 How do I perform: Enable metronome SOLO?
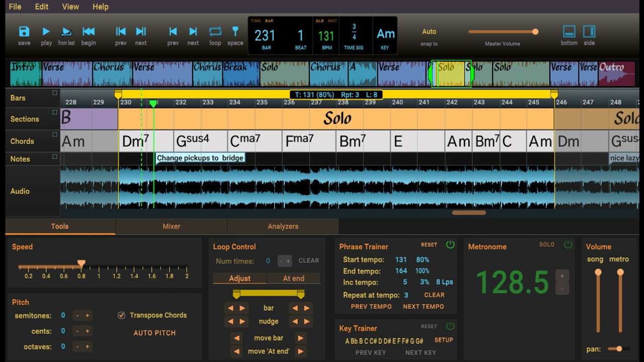547,245
